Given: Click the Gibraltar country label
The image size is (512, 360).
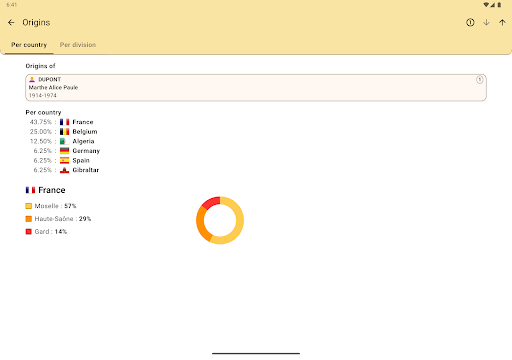Looking at the screenshot, I should pyautogui.click(x=86, y=170).
